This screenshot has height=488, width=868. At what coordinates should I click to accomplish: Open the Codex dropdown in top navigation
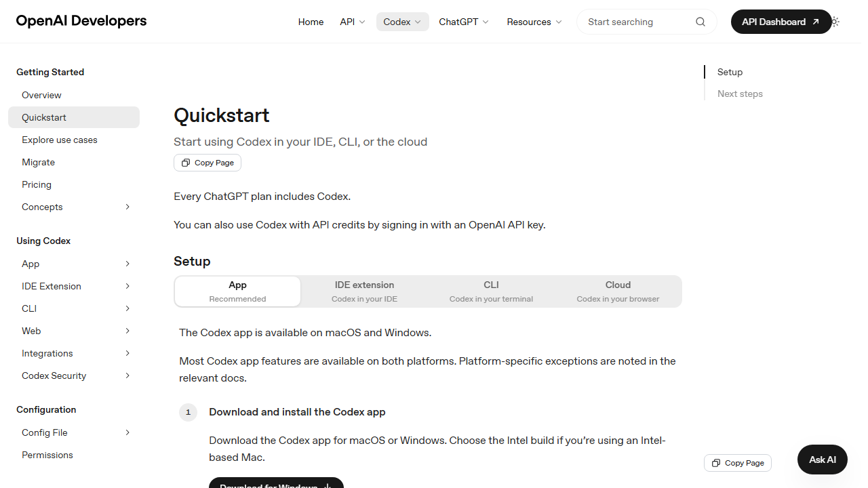[x=403, y=22]
